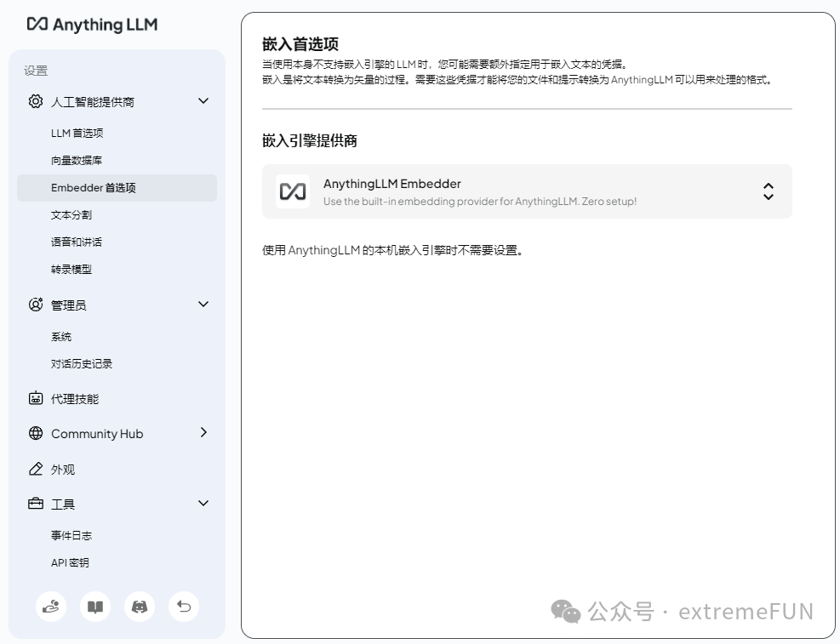Screen dimensions: 840x644
Task: Open 代理技能 page
Action: point(75,399)
